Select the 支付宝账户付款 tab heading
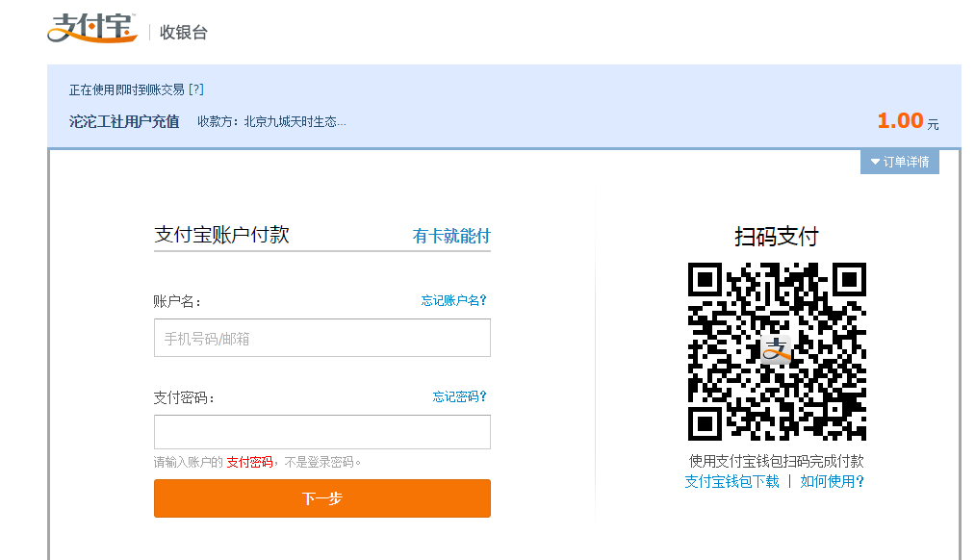The height and width of the screenshot is (560, 975). 222,235
